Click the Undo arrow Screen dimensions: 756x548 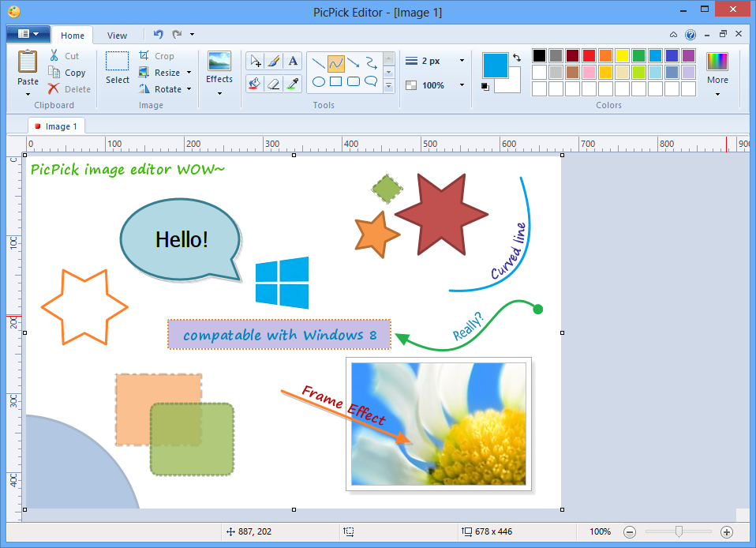pos(158,35)
